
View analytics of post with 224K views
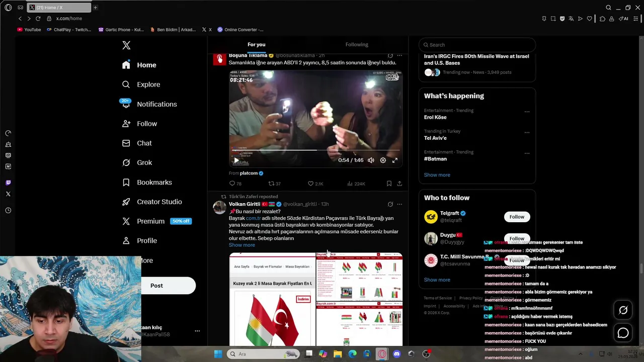(356, 184)
